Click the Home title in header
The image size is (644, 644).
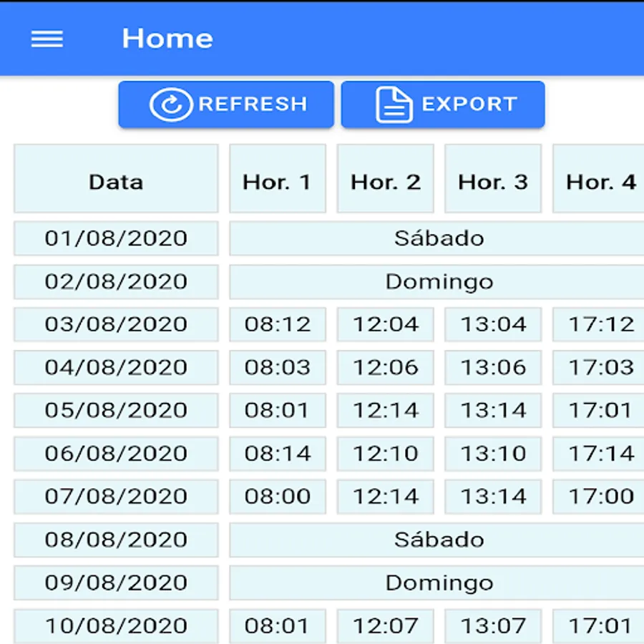pos(167,39)
